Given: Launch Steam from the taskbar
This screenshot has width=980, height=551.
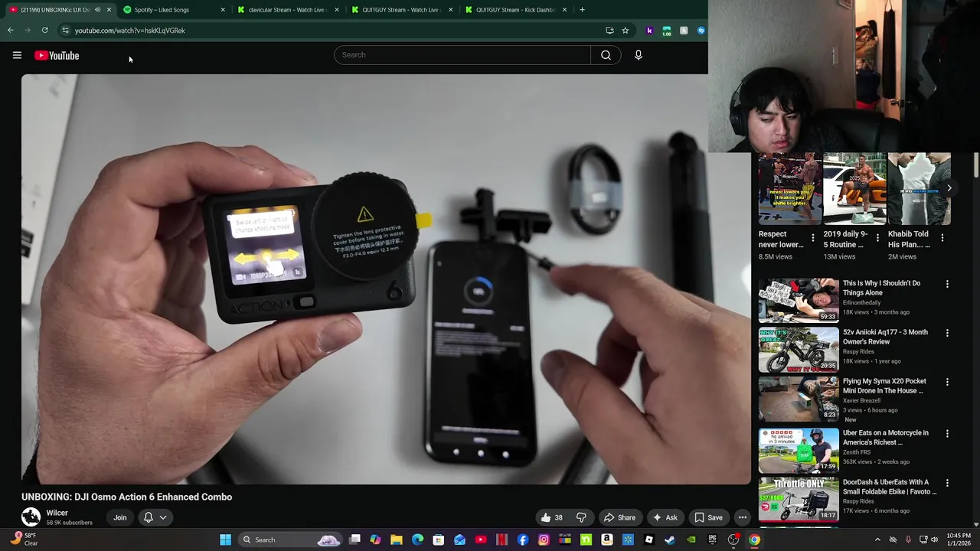Looking at the screenshot, I should [x=670, y=540].
